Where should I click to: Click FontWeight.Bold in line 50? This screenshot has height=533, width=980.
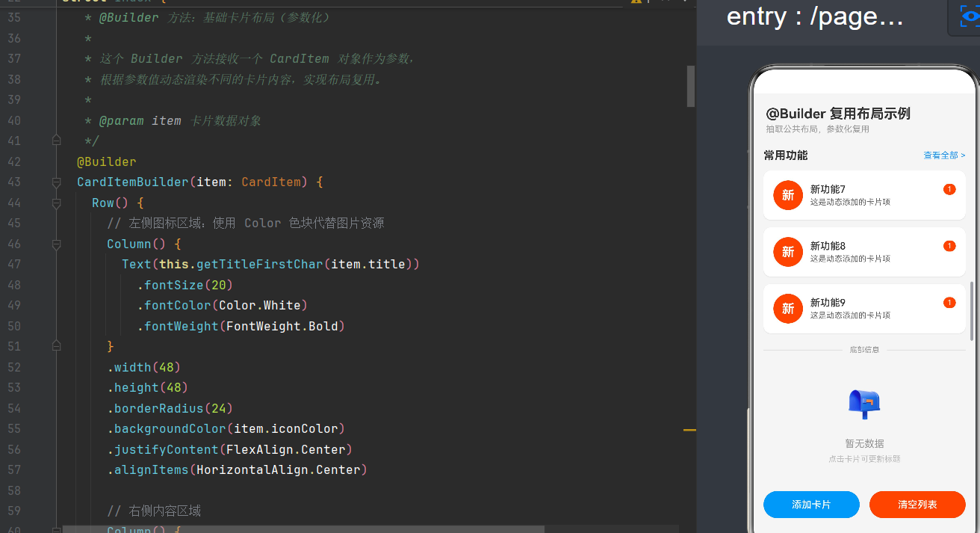click(282, 326)
